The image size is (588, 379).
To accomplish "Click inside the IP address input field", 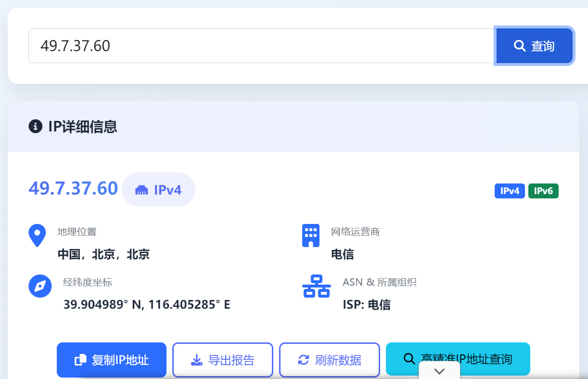I will click(x=260, y=46).
